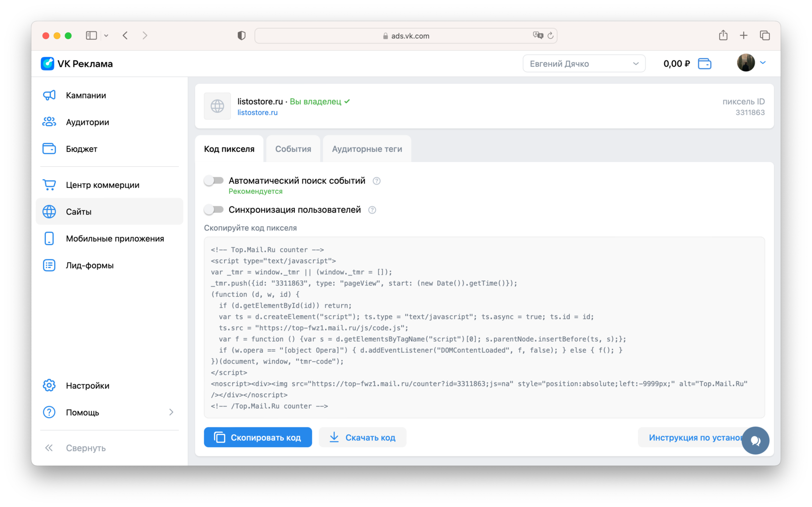The image size is (812, 507).
Task: Show hint for Синхронизация пользователей
Action: pyautogui.click(x=372, y=210)
